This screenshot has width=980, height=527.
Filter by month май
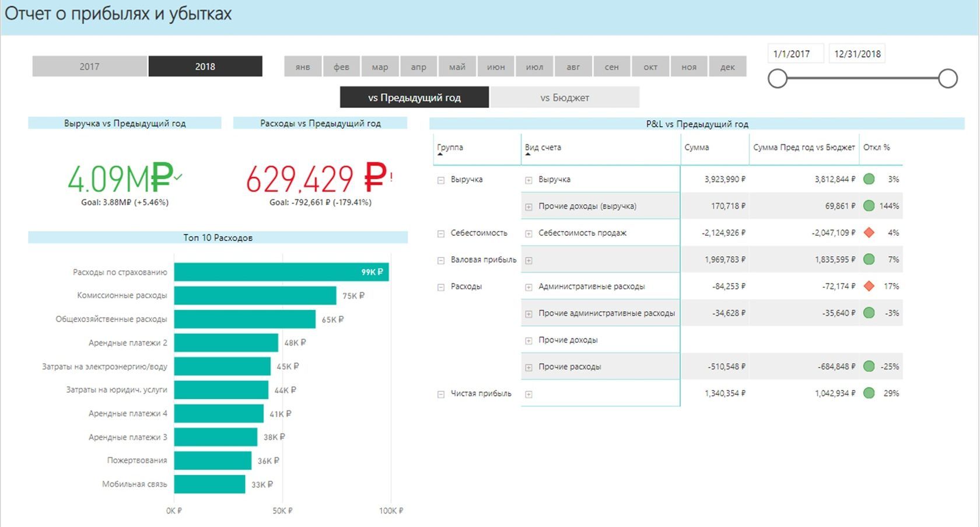(457, 67)
